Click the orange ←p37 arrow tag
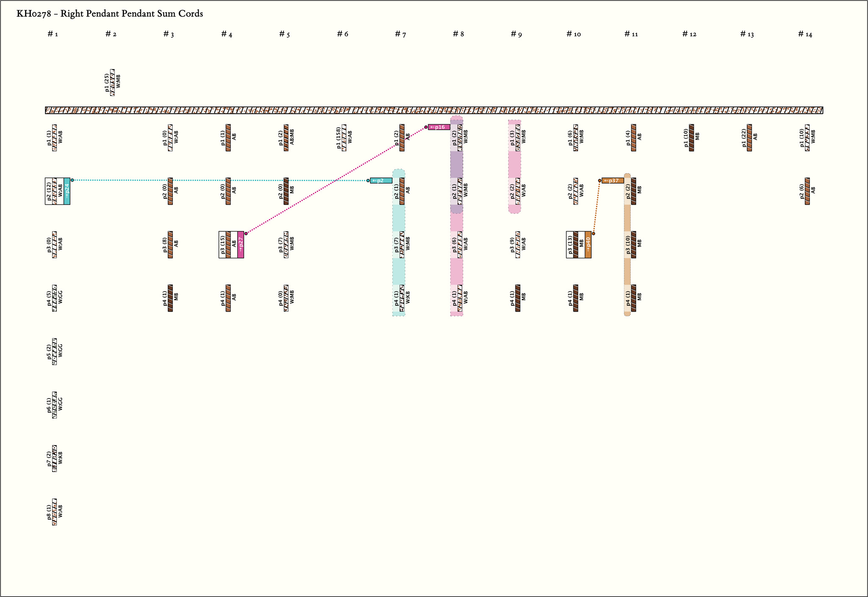The width and height of the screenshot is (868, 597). (x=612, y=181)
